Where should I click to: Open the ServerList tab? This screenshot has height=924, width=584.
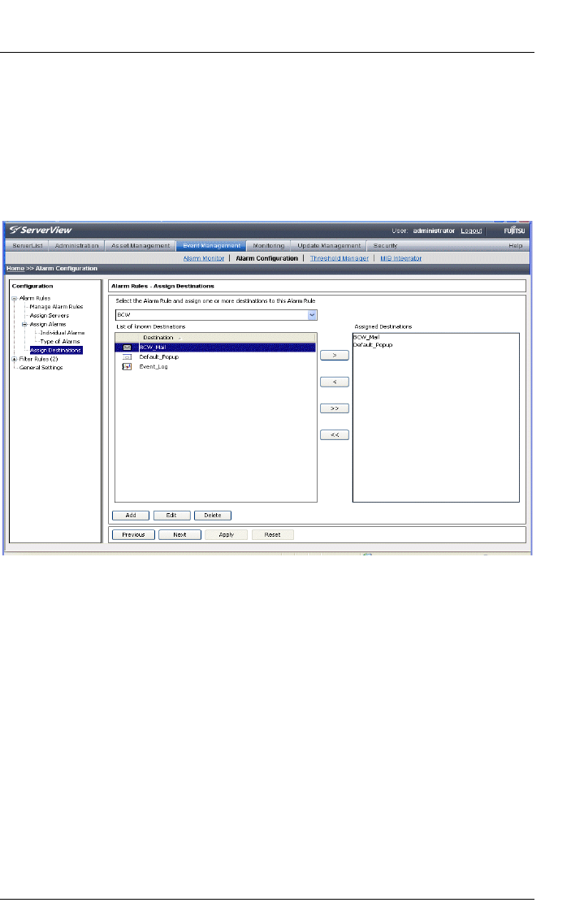(x=28, y=246)
